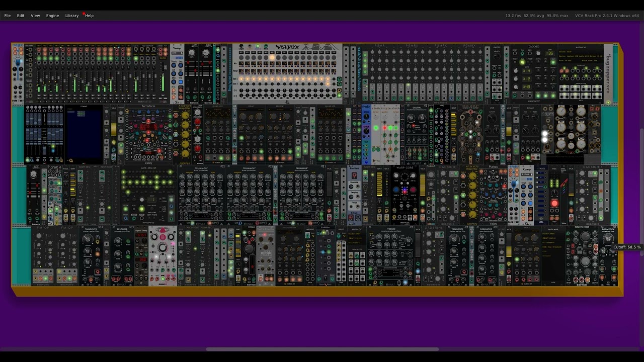Click the RESCOMB module title
This screenshot has height=362, width=644.
122,229
